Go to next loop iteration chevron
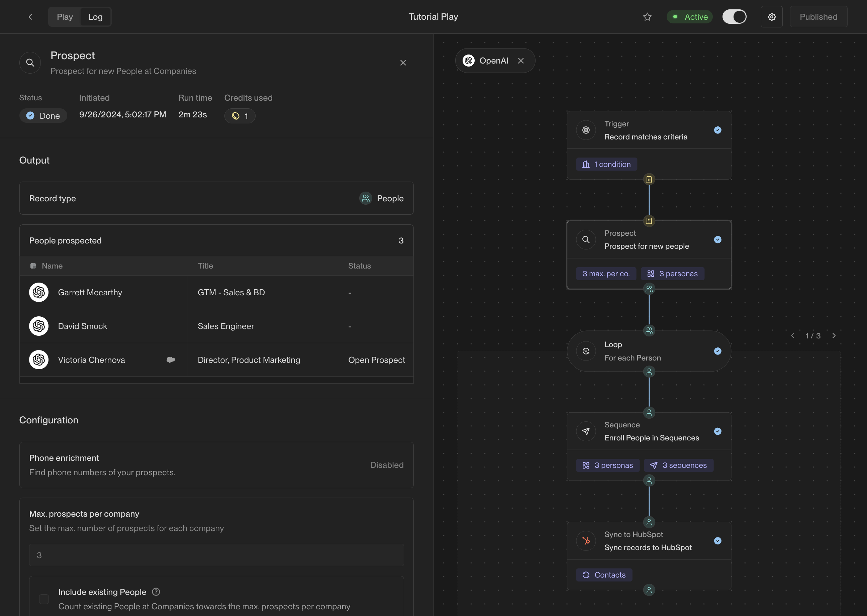Image resolution: width=867 pixels, height=616 pixels. click(834, 336)
